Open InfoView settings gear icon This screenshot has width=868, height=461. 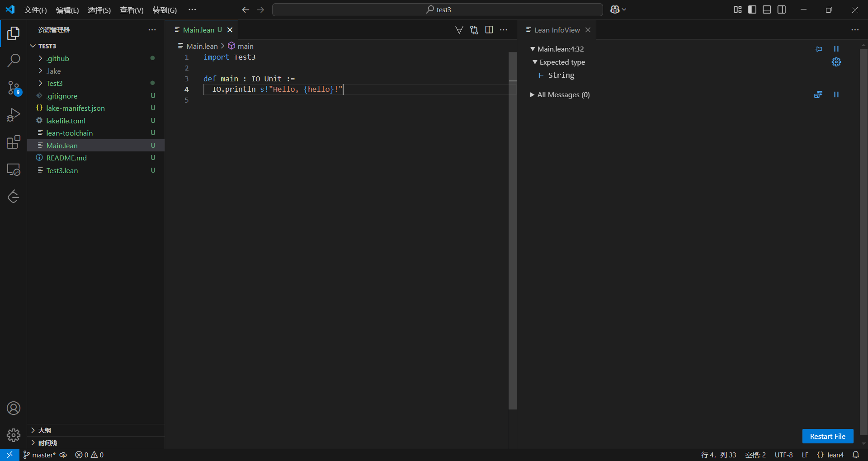click(836, 62)
